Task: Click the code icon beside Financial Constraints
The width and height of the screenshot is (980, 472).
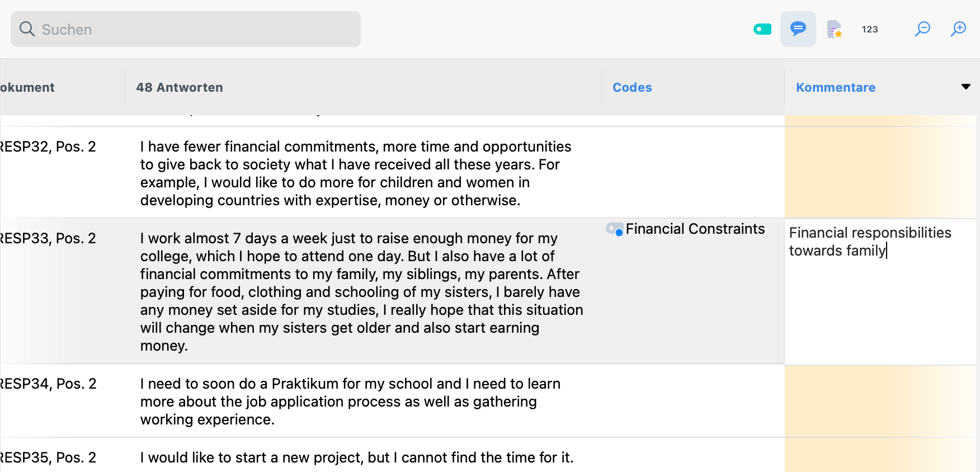Action: tap(614, 229)
